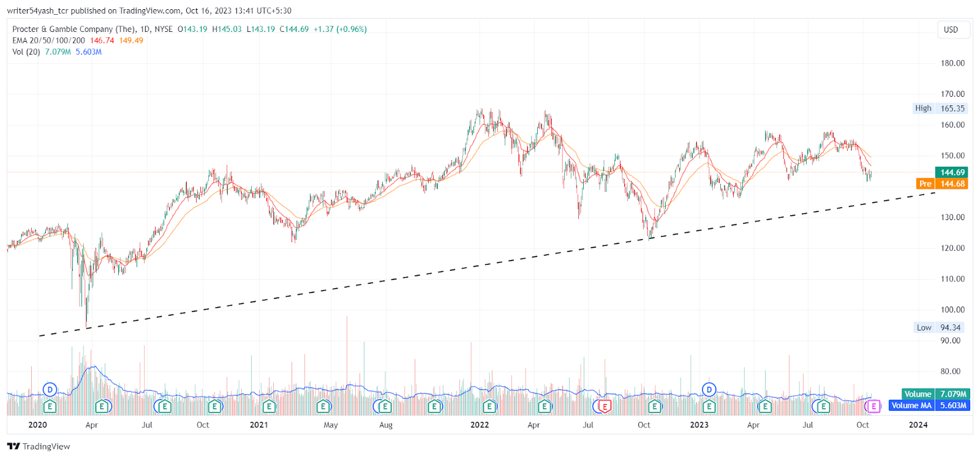
Task: Click the earnings E marker for August 2021
Action: (385, 406)
